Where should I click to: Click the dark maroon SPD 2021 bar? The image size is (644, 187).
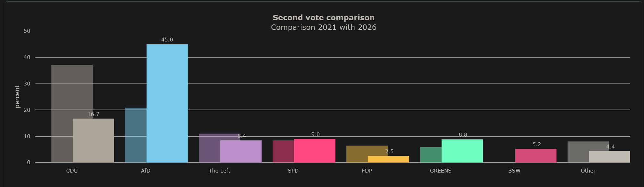[x=283, y=151]
